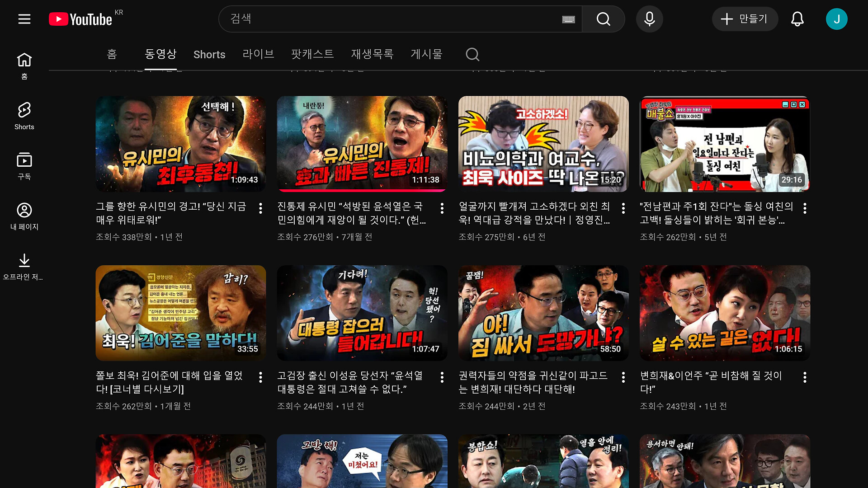This screenshot has width=868, height=488.
Task: Click the search magnifier button
Action: click(x=603, y=19)
